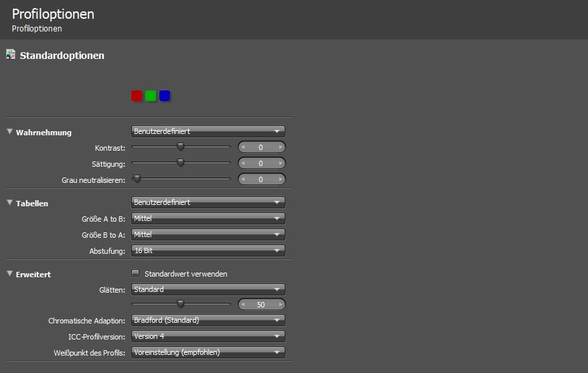Decrease Grau neutralisieren value with left arrow
588x373 pixels.
pyautogui.click(x=243, y=179)
